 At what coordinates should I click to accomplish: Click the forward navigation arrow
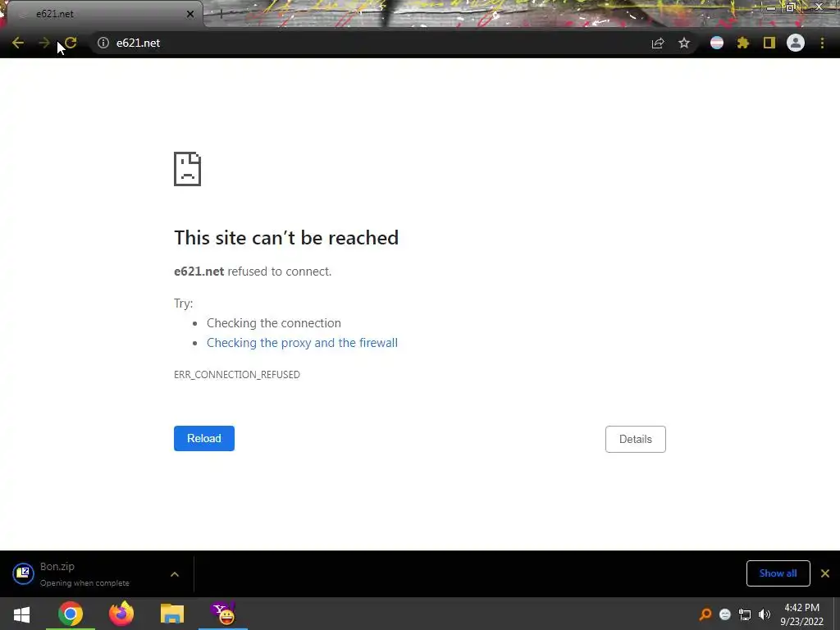click(44, 43)
